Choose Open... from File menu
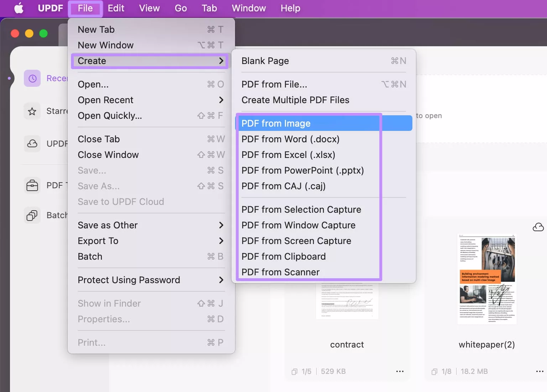The image size is (547, 392). point(151,84)
